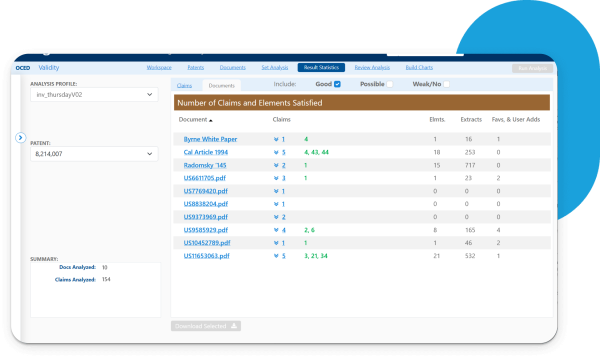Click green claims 3, 21, 34
Viewport: 600px width, 360px height.
tap(316, 256)
